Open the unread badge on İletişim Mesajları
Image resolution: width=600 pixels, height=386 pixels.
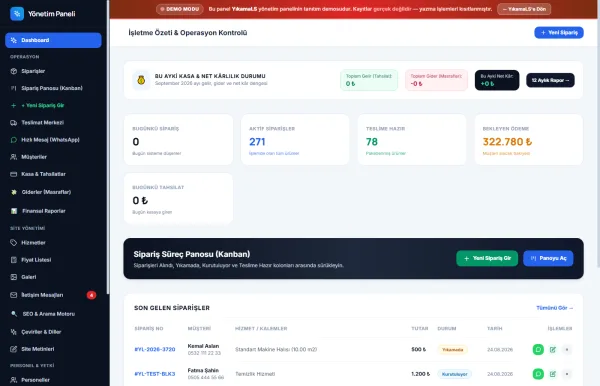pos(91,295)
